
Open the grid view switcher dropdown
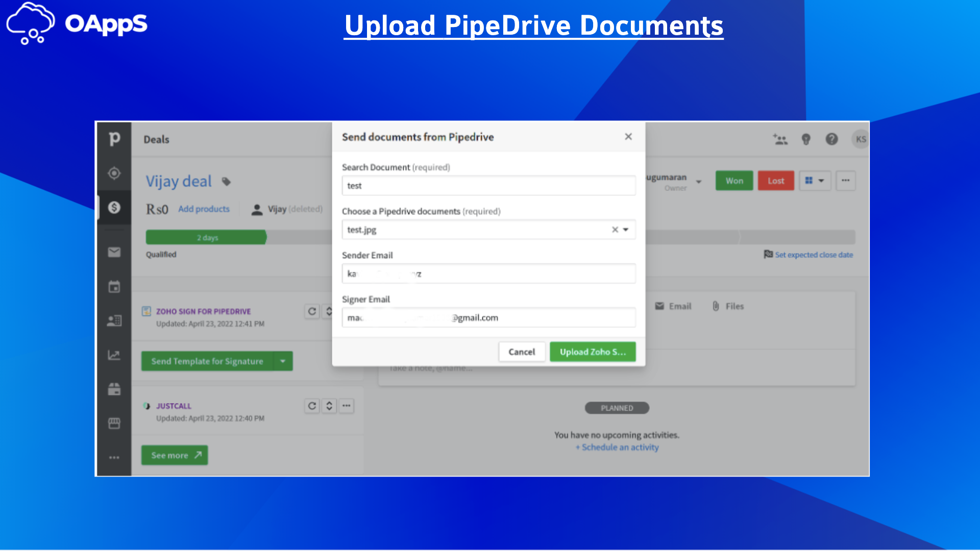tap(815, 181)
